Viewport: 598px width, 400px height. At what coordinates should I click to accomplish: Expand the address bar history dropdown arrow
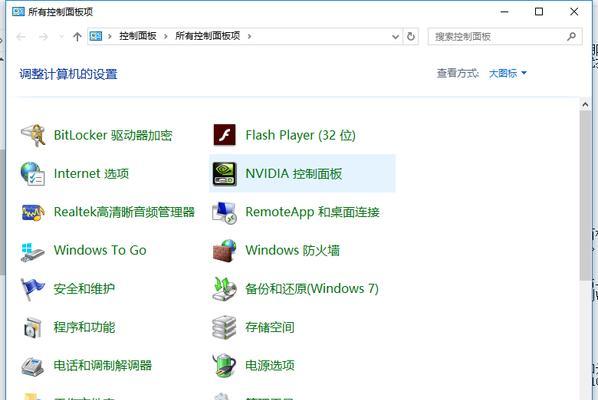click(x=395, y=37)
